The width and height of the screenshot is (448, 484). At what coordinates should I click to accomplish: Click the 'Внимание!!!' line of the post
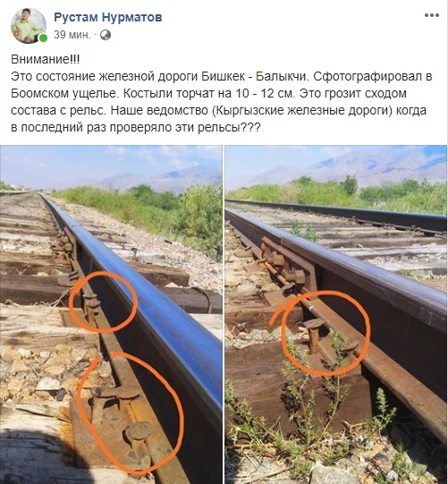46,59
